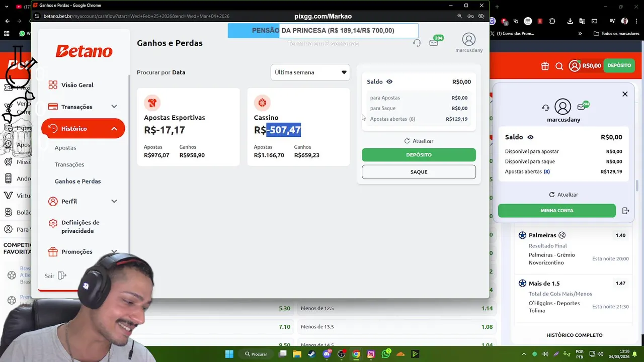Image resolution: width=644 pixels, height=362 pixels.
Task: Click the SAQUE button
Action: [419, 172]
